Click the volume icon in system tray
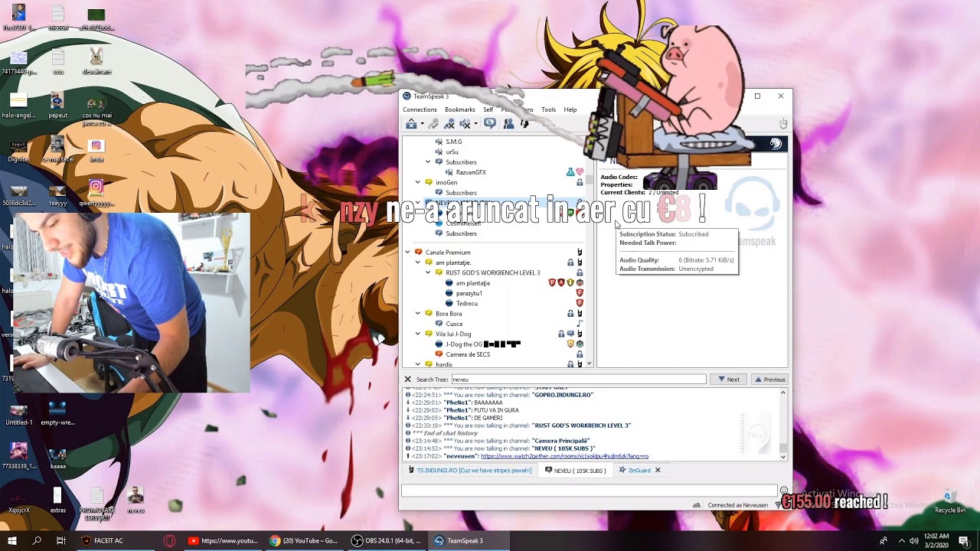This screenshot has height=551, width=980. [x=914, y=541]
